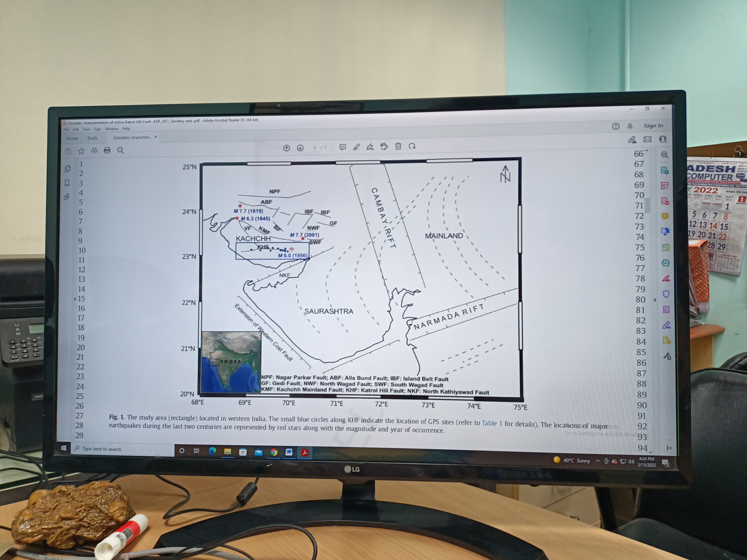Open Word from the taskbar

(289, 452)
